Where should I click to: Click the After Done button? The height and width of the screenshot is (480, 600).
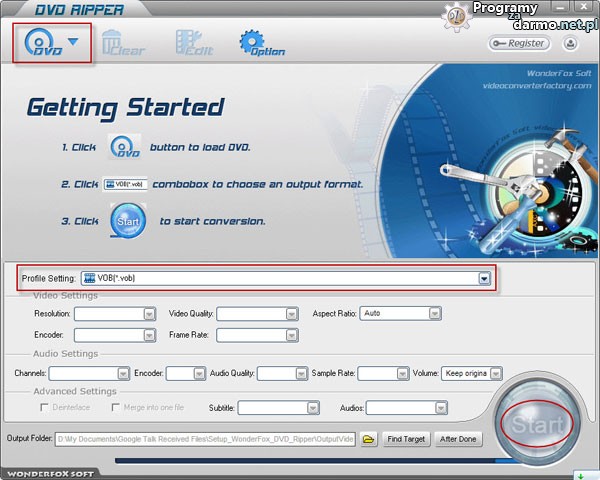pyautogui.click(x=458, y=439)
